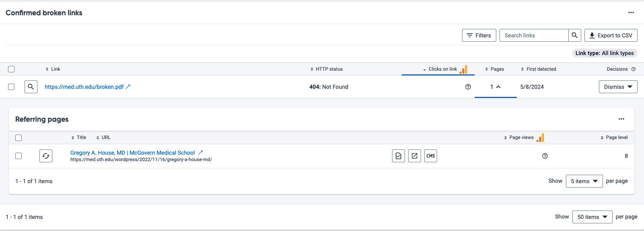Change the 5 items per page dropdown
Viewport: 644px width, 231px height.
pyautogui.click(x=584, y=181)
